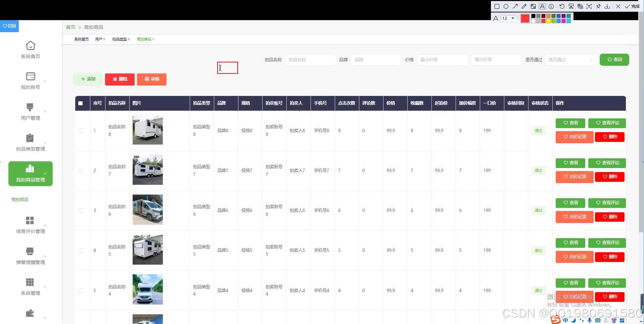Open 系统首页 in the sidebar
644x324 pixels.
pyautogui.click(x=31, y=50)
